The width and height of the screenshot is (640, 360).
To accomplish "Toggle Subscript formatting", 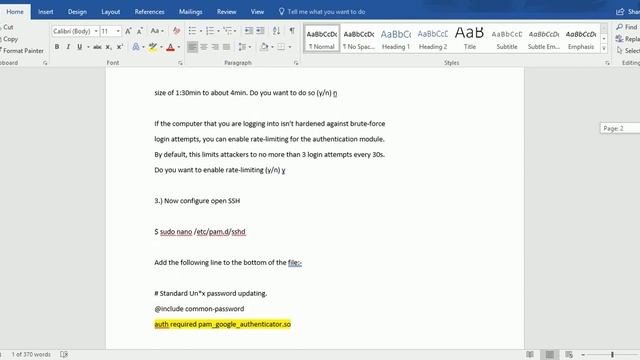I will [x=109, y=47].
